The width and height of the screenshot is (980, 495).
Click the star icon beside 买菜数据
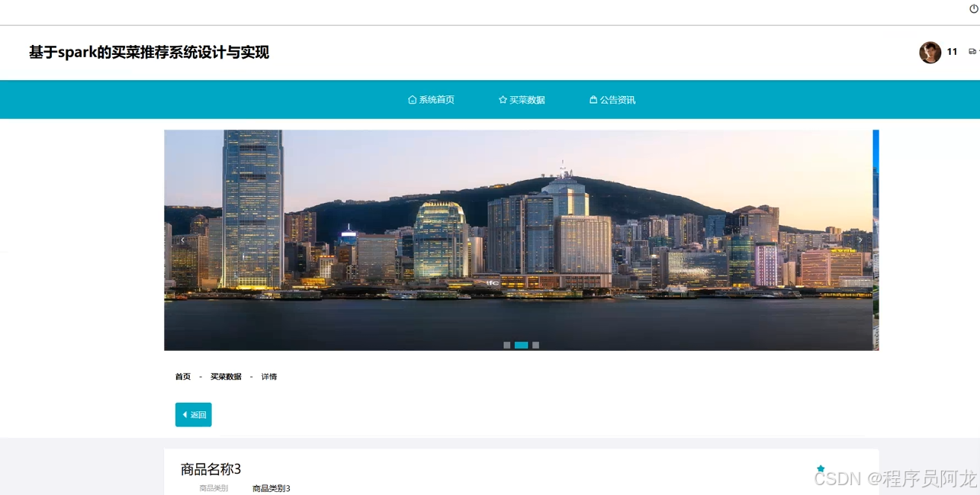[503, 99]
